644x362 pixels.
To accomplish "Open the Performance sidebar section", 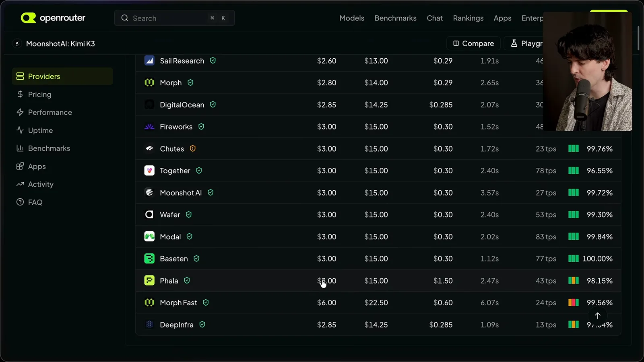I will click(x=62, y=112).
